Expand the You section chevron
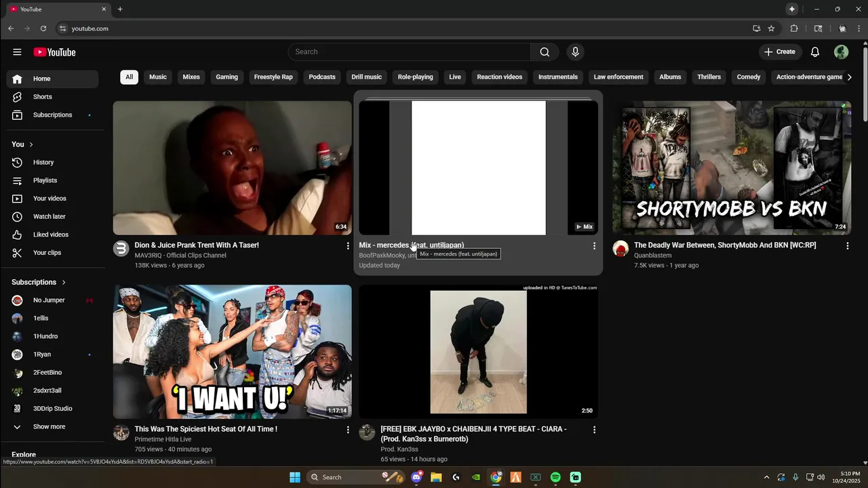Image resolution: width=868 pixels, height=488 pixels. [x=31, y=144]
